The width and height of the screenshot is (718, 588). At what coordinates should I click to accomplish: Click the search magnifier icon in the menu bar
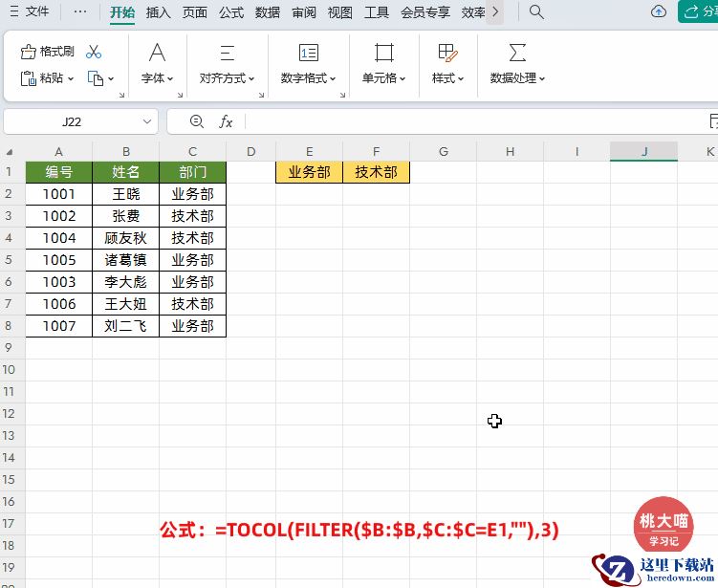[536, 12]
